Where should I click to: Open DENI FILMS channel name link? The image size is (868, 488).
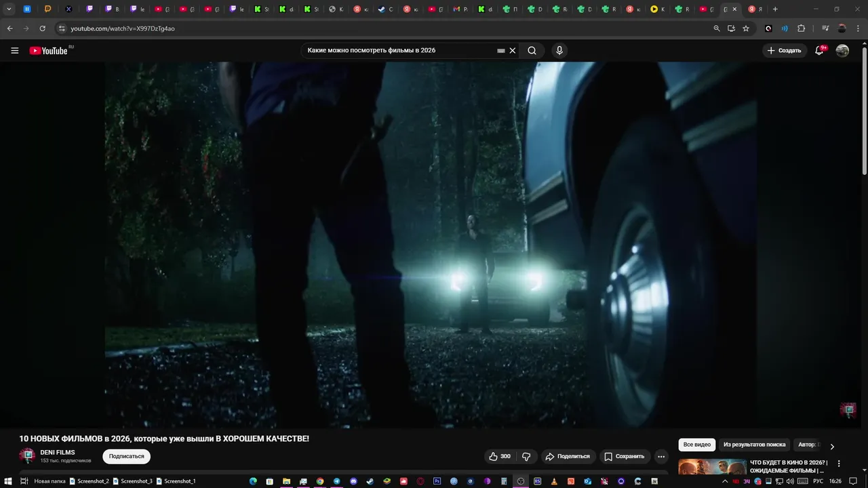pos(58,452)
